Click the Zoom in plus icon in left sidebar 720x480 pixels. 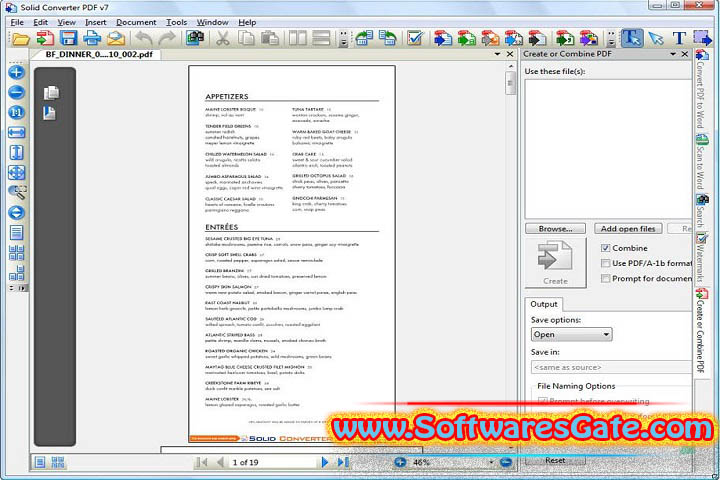pyautogui.click(x=17, y=73)
